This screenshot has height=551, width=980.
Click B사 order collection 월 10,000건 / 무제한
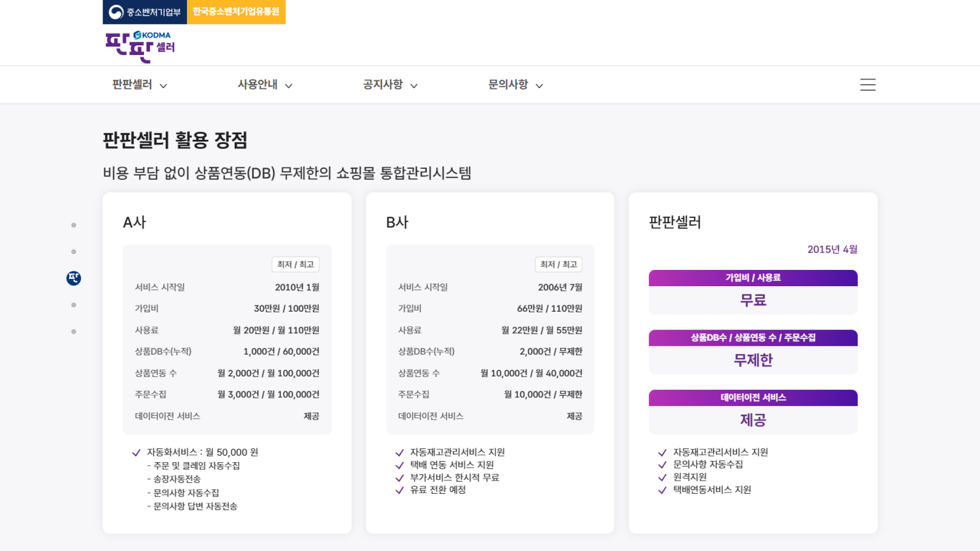click(543, 395)
